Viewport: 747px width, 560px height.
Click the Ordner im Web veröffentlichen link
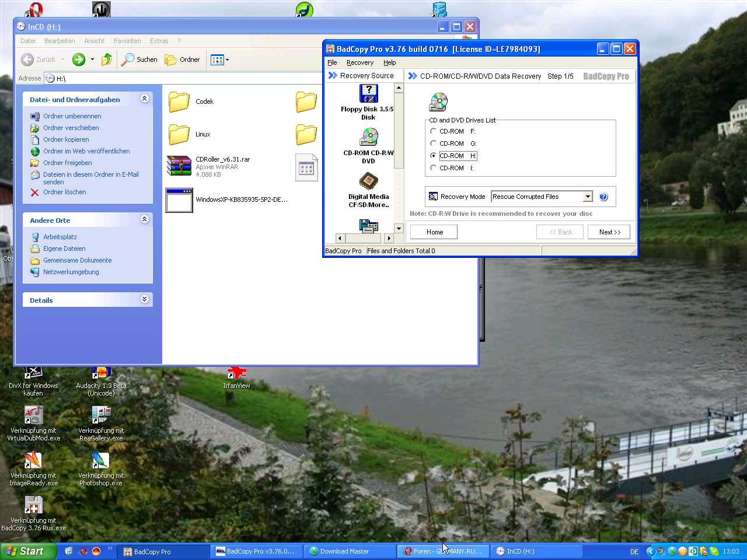click(x=86, y=151)
